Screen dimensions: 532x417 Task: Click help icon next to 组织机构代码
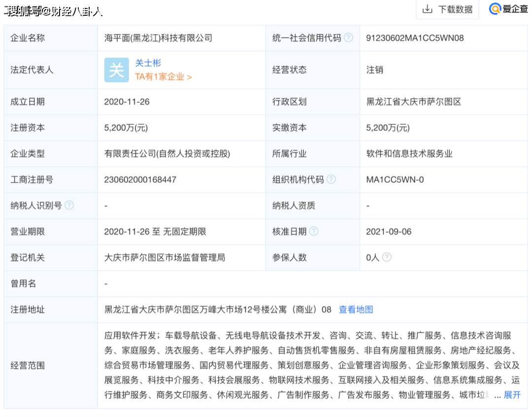tap(331, 179)
